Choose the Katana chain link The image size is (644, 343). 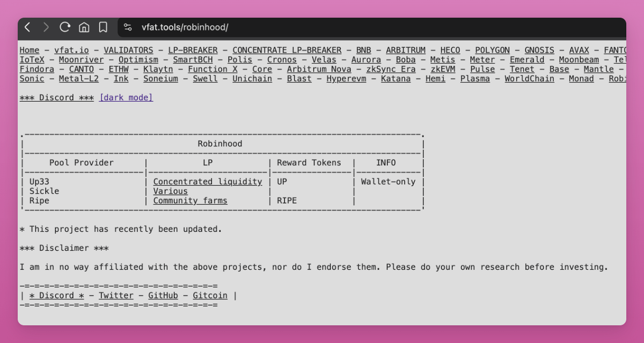396,79
